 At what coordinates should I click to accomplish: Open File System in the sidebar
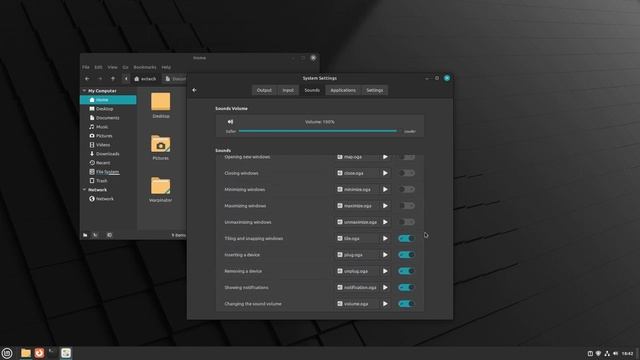tap(108, 172)
